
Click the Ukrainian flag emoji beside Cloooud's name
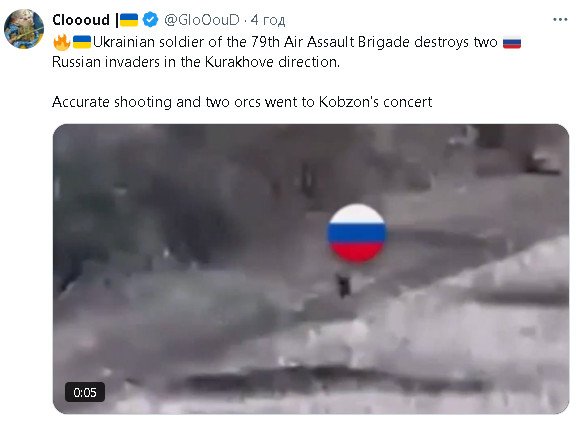129,20
